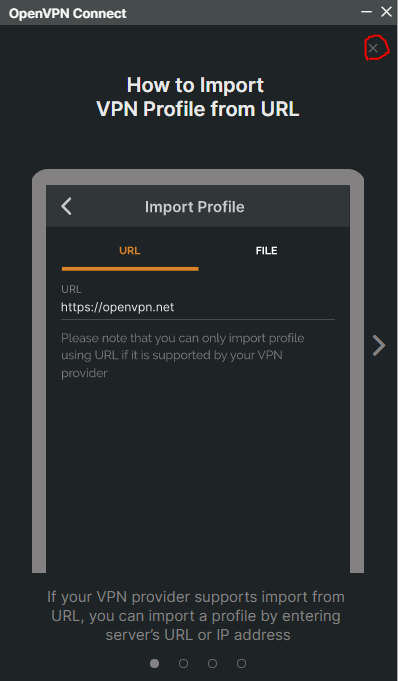The height and width of the screenshot is (681, 398).
Task: Click the note about VPN provider support
Action: (182, 355)
